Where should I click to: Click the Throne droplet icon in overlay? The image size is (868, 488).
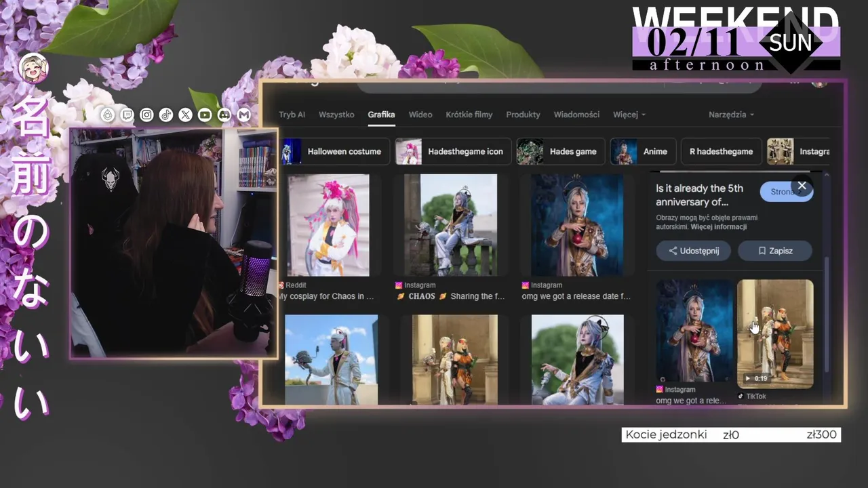coord(107,115)
